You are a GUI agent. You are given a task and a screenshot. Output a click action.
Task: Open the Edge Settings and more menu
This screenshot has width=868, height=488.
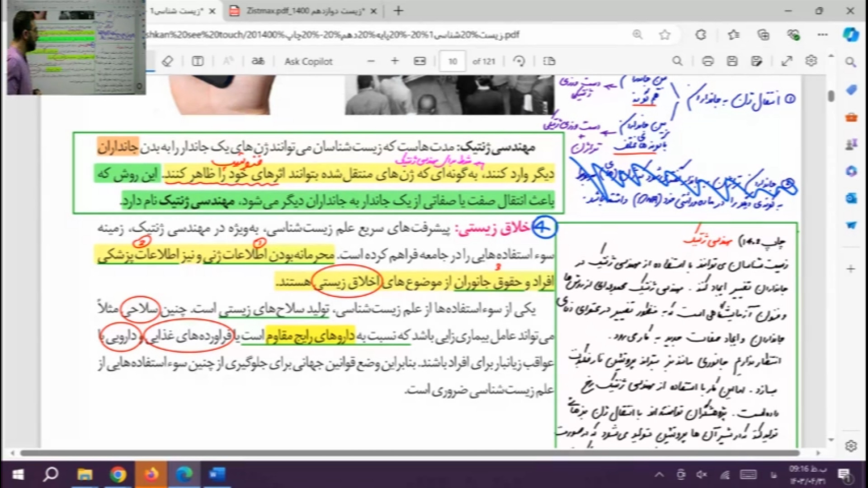click(x=822, y=35)
